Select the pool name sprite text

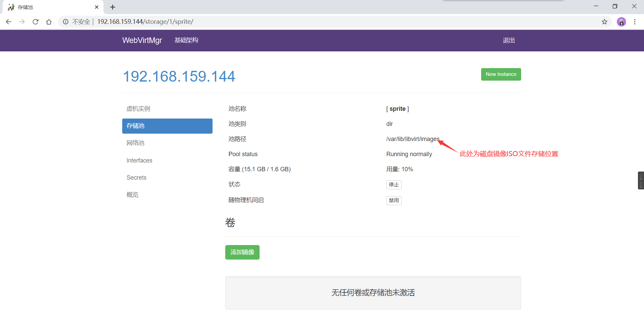[x=398, y=109]
